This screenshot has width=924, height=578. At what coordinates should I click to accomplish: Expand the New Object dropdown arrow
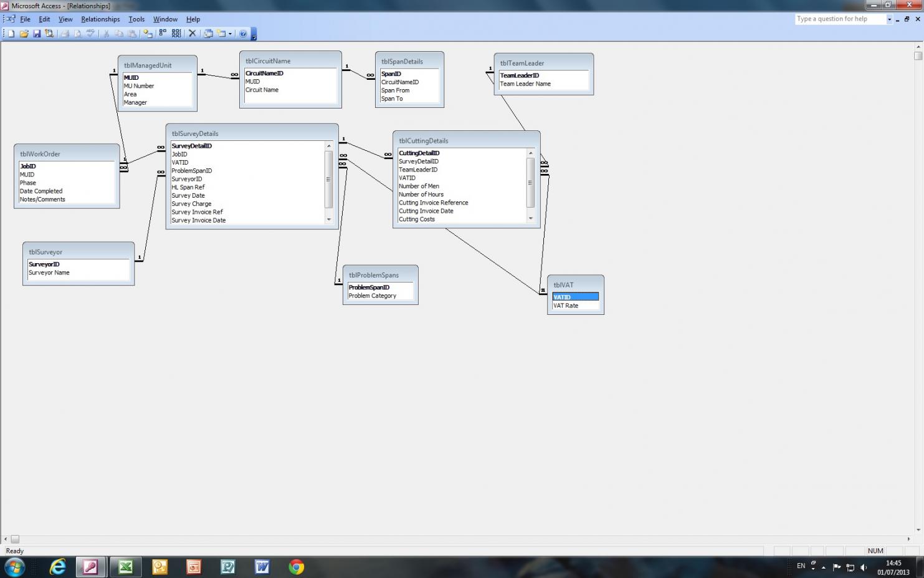click(230, 34)
